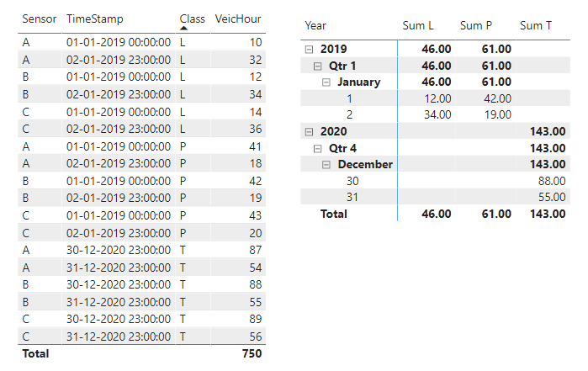
Task: Click the Sum T column header
Action: pos(536,25)
